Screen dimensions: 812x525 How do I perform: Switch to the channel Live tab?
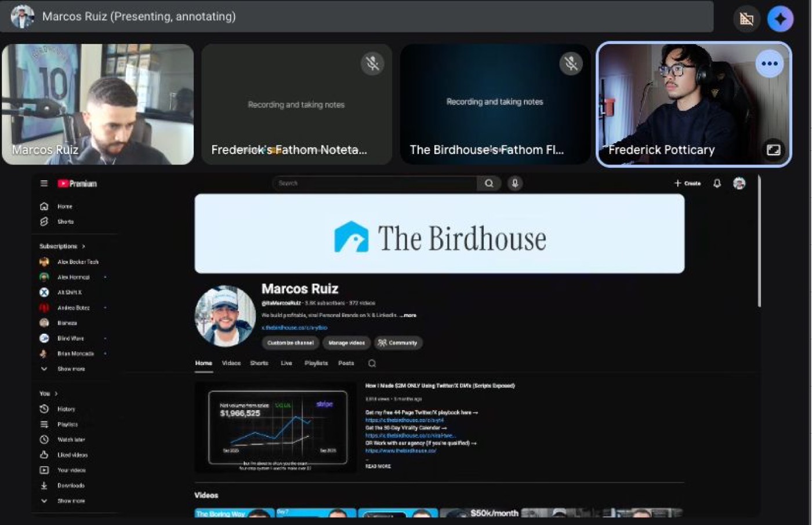[x=287, y=363]
